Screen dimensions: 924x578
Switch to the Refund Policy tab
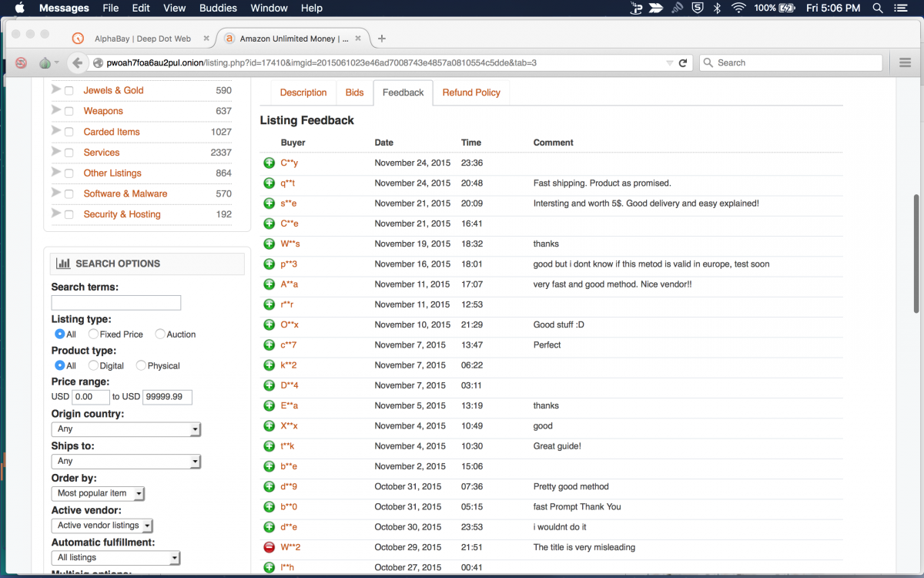tap(470, 92)
